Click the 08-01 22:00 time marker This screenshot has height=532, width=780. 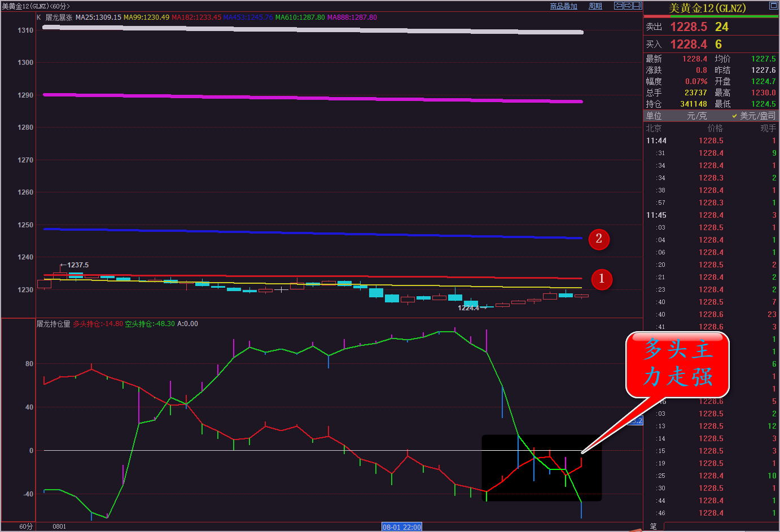click(x=401, y=527)
